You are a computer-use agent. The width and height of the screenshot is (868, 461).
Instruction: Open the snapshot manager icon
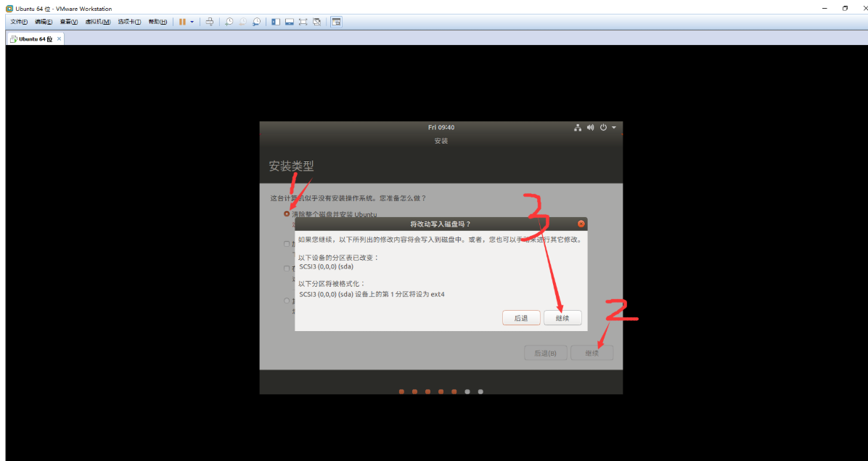[256, 22]
